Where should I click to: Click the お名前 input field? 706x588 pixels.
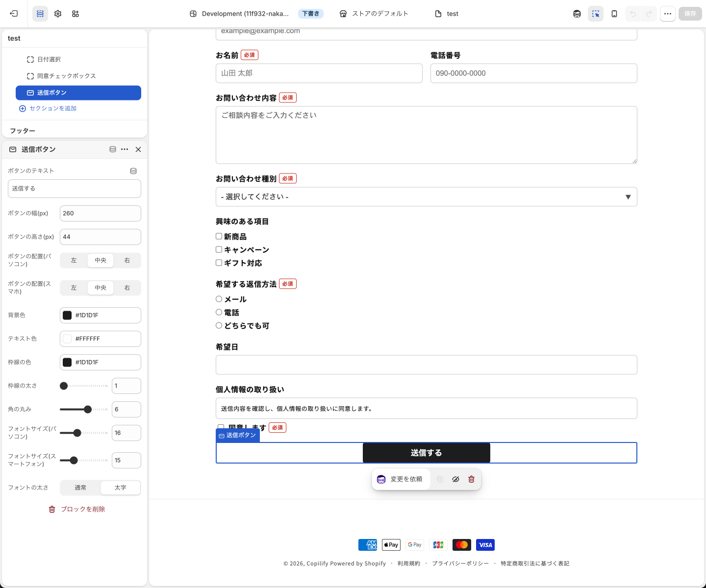click(x=319, y=73)
